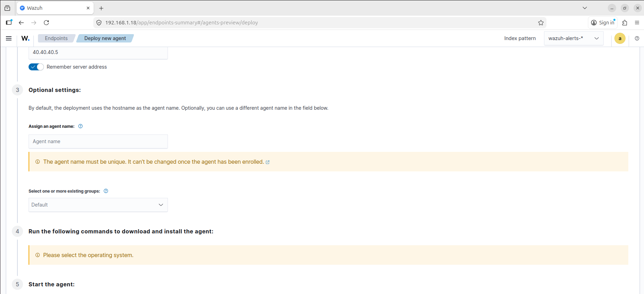Open external link icon in agent name warning
Screen dimensions: 644x294
[267, 162]
